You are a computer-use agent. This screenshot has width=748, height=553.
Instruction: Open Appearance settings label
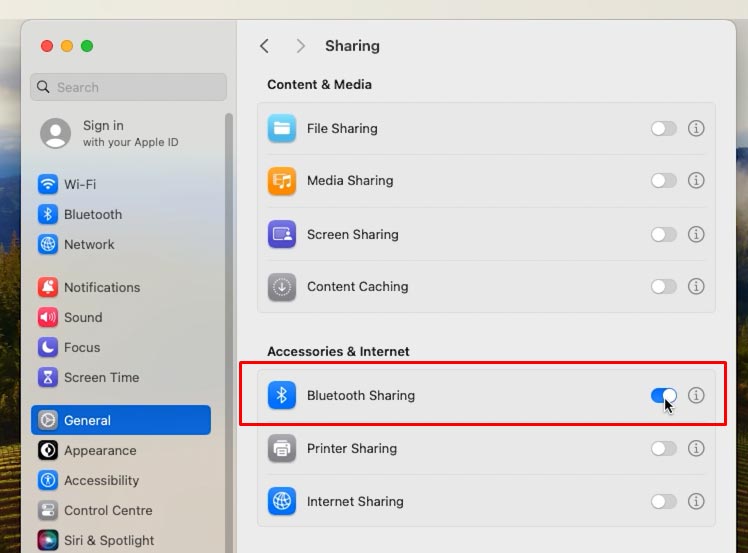[100, 450]
